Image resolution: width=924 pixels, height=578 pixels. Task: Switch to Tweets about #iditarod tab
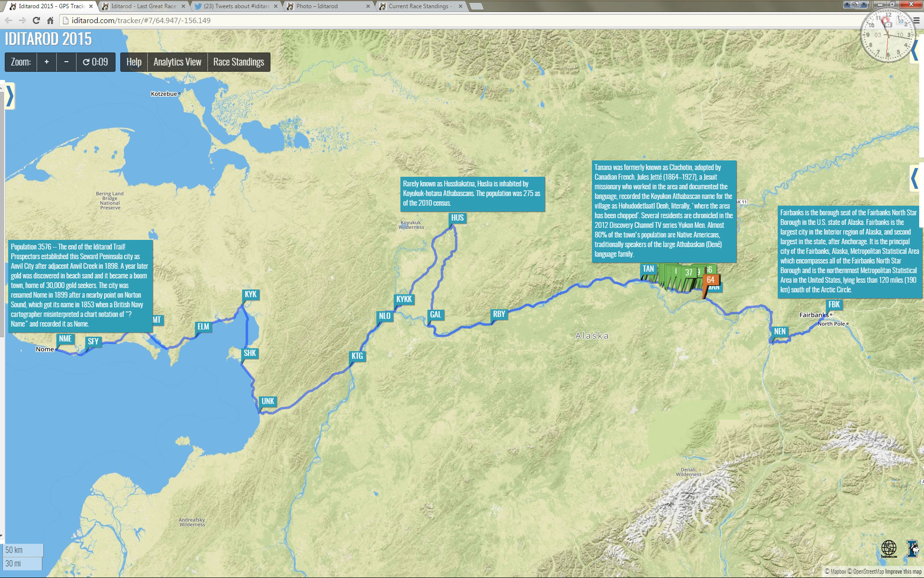[x=236, y=6]
